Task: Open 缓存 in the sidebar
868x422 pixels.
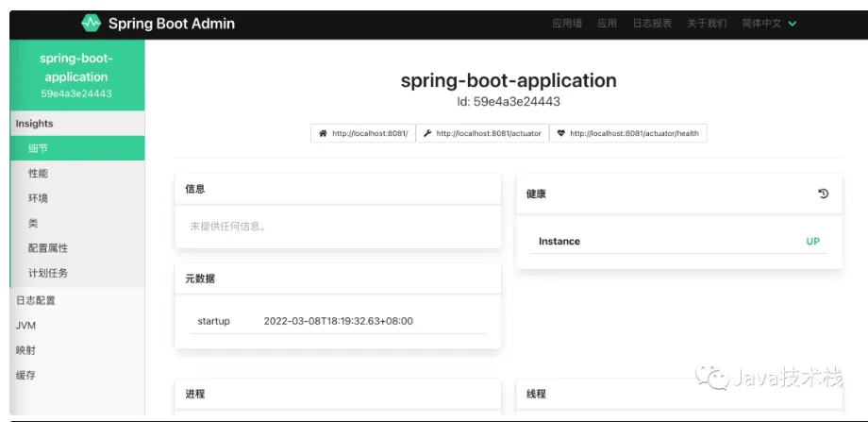Action: pyautogui.click(x=77, y=375)
